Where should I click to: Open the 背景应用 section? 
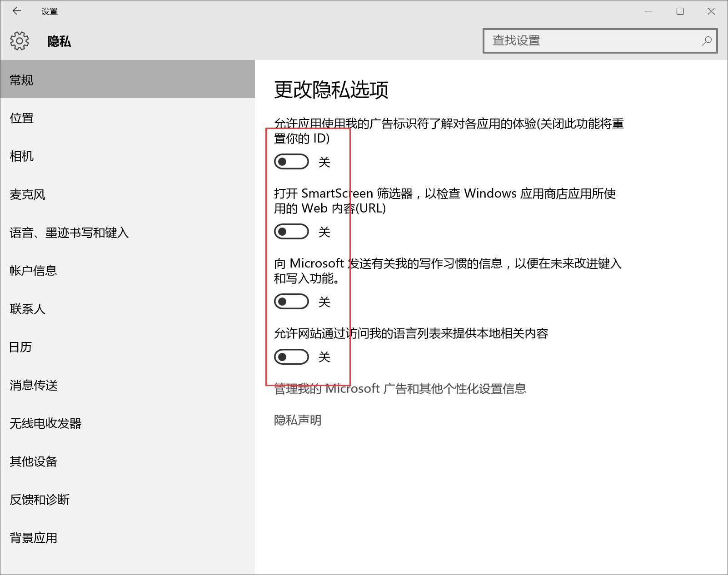(128, 538)
